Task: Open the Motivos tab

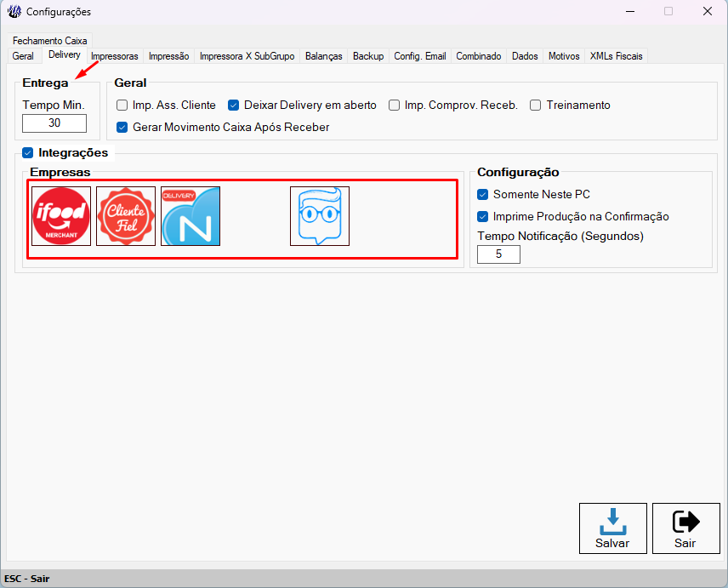Action: click(x=564, y=56)
